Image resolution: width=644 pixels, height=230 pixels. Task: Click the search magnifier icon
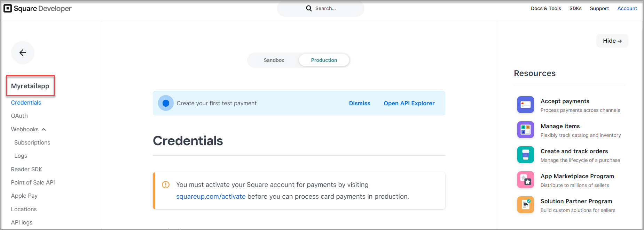[309, 8]
